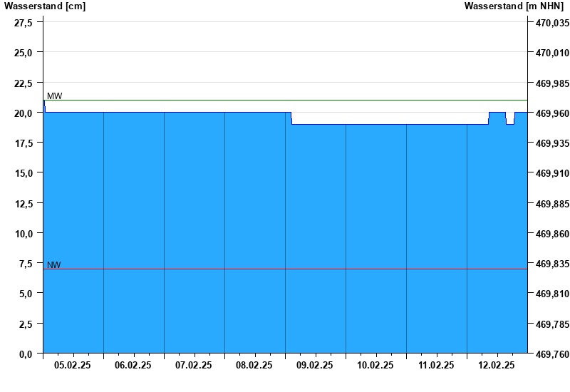
Task: Select the date label 10.02.25
Action: tap(375, 365)
